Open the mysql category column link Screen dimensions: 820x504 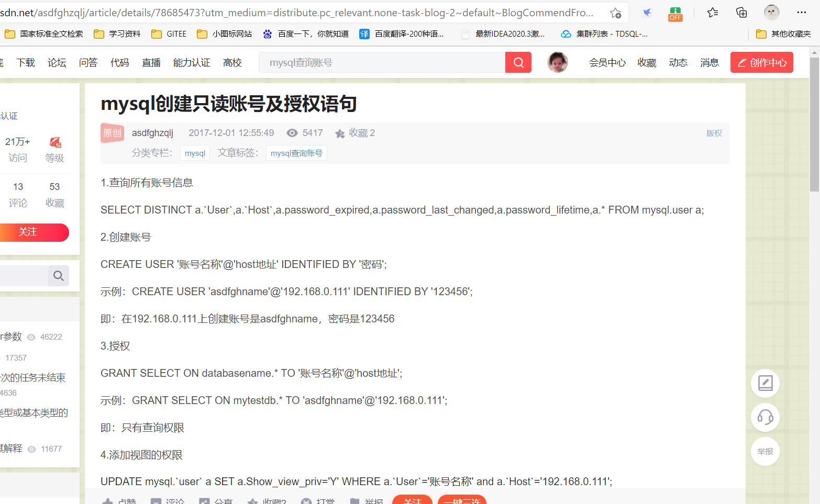tap(195, 152)
